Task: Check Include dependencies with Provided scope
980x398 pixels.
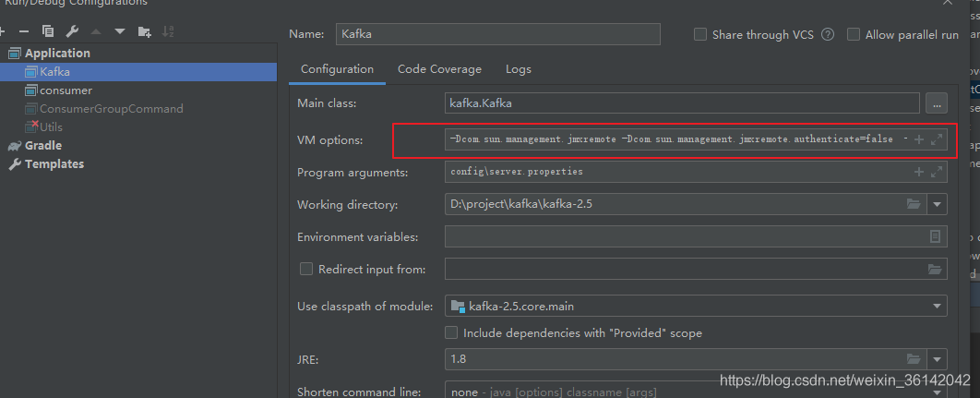Action: (x=450, y=333)
